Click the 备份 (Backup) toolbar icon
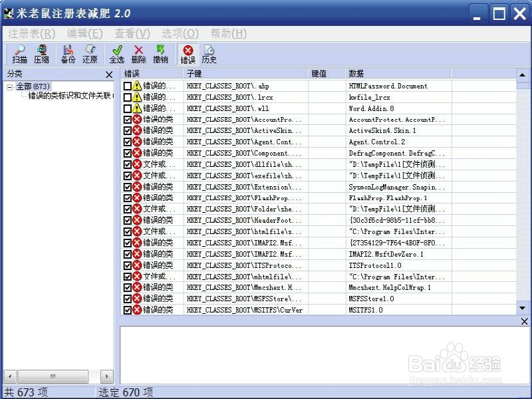 coord(68,55)
